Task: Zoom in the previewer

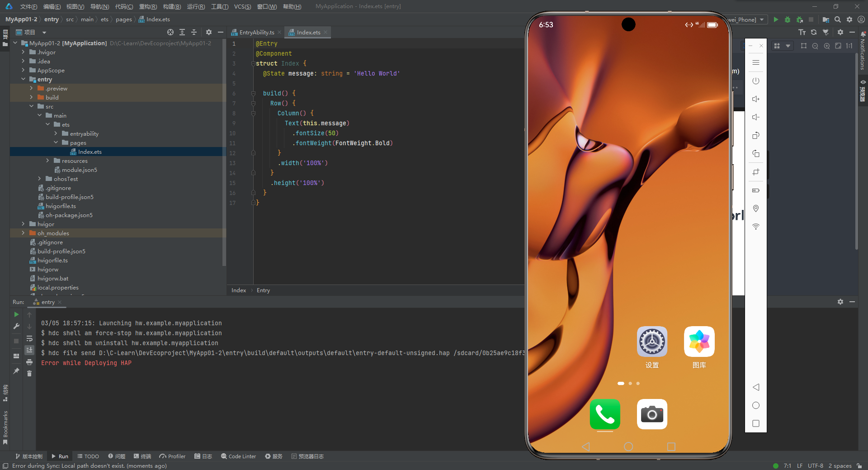Action: point(827,46)
